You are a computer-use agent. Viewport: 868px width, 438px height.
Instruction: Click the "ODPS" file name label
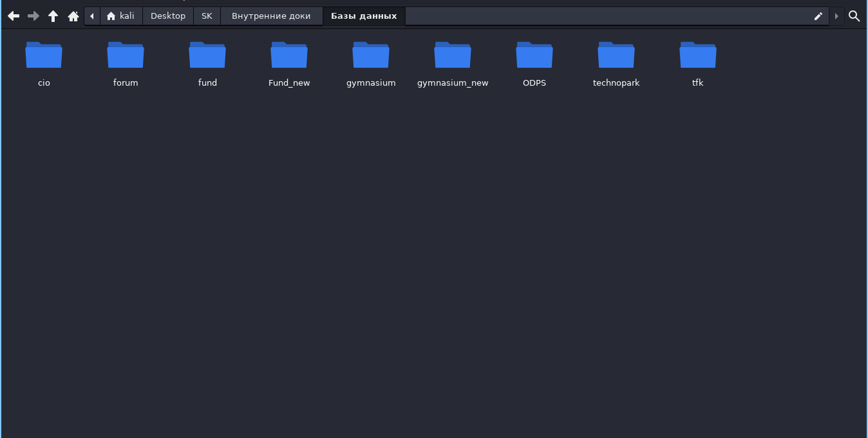(x=534, y=83)
